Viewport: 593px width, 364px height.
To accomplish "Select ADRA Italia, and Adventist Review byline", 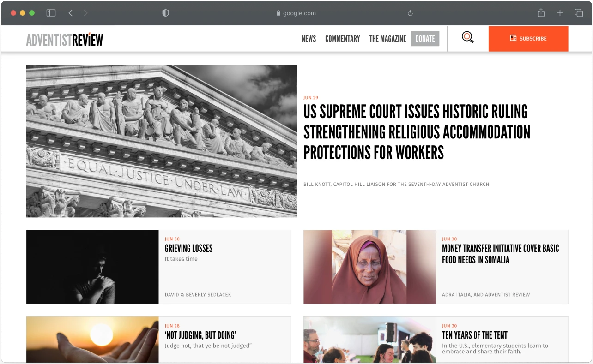I will [486, 295].
